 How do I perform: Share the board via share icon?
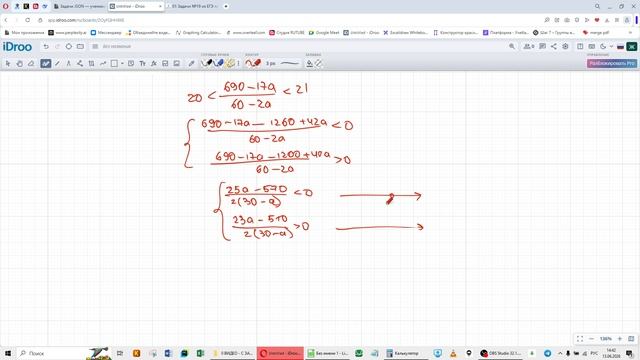tap(553, 47)
